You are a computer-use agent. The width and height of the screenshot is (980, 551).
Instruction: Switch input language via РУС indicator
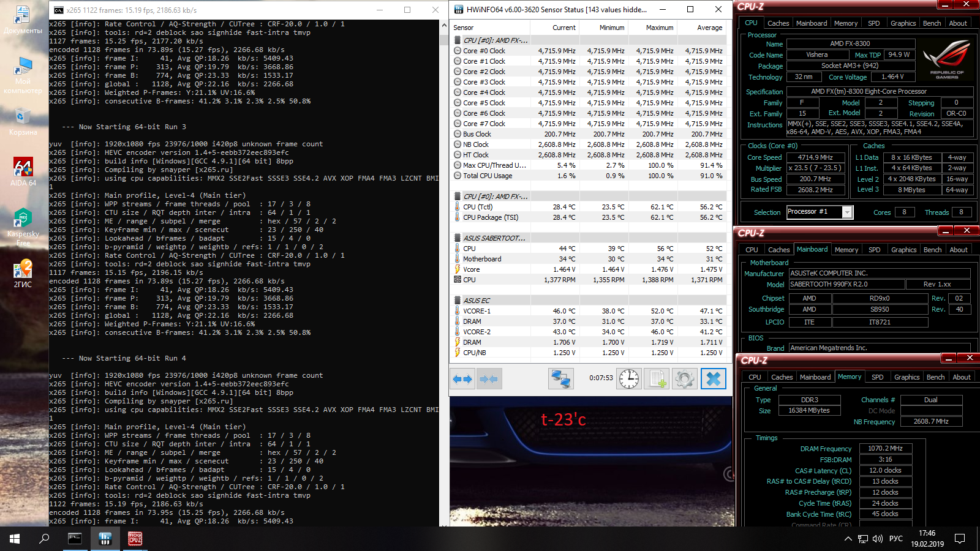(x=896, y=539)
